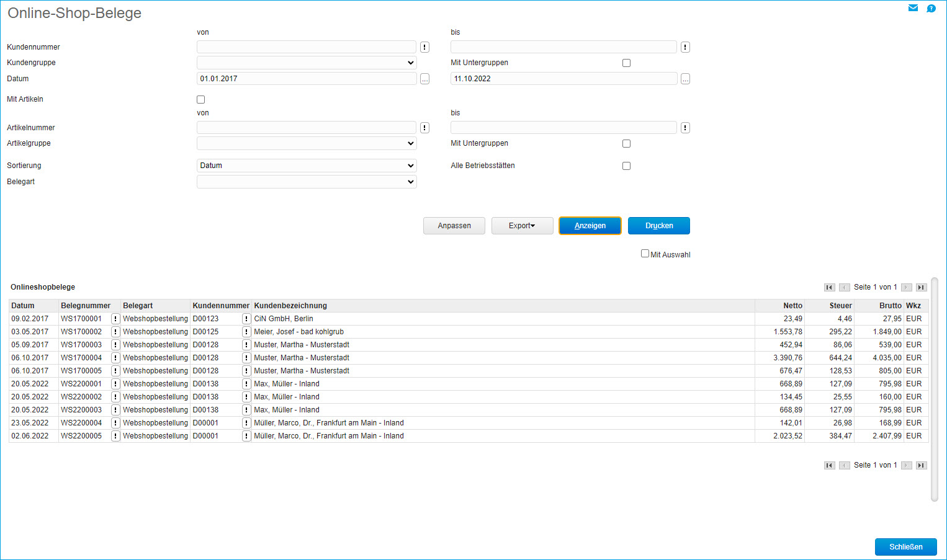Open the Export menu button
The width and height of the screenshot is (947, 560).
522,226
